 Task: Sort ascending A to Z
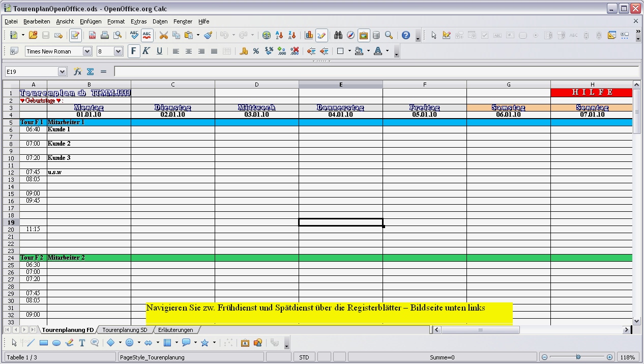tap(279, 35)
